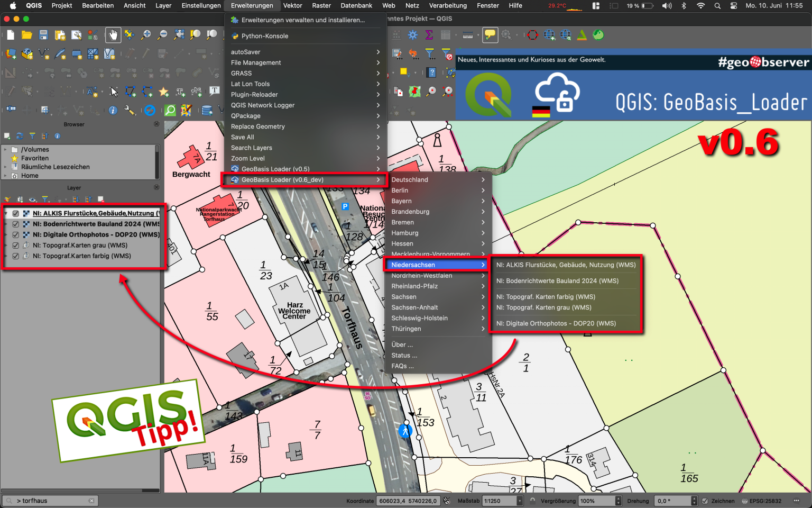Click the Map Tips speech bubble icon

pyautogui.click(x=490, y=35)
